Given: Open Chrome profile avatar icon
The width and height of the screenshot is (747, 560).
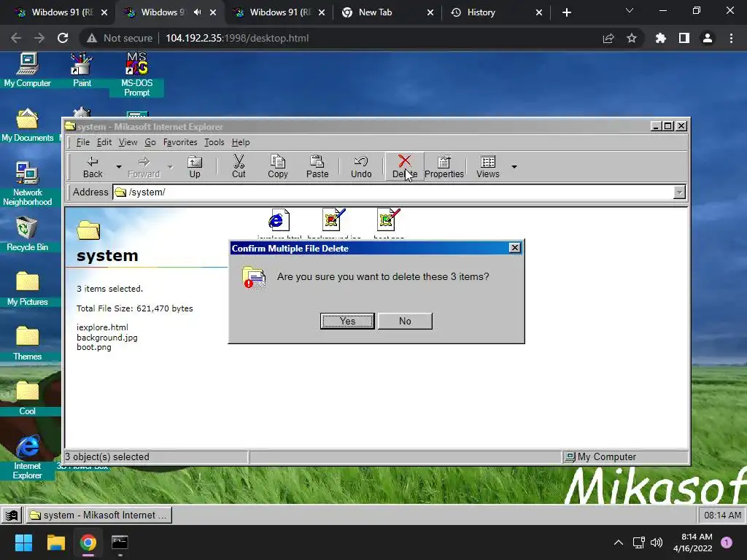Looking at the screenshot, I should click(708, 38).
